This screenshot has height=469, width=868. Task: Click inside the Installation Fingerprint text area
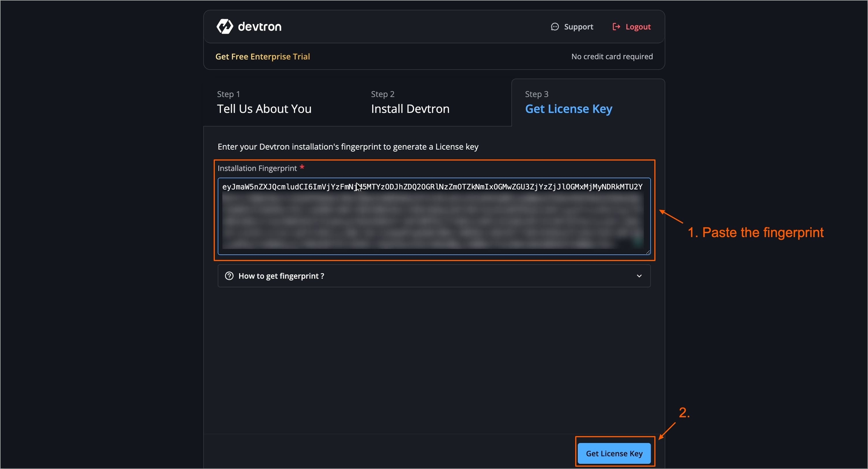coord(434,216)
